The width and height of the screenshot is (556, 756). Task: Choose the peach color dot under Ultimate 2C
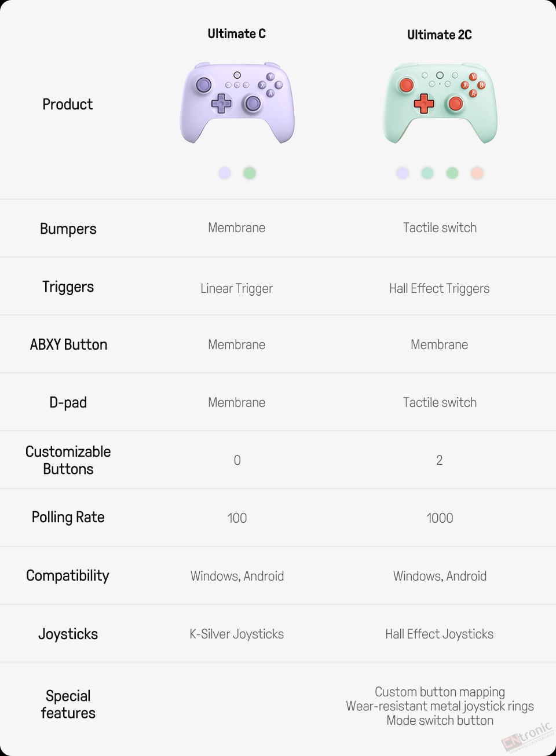[x=477, y=173]
